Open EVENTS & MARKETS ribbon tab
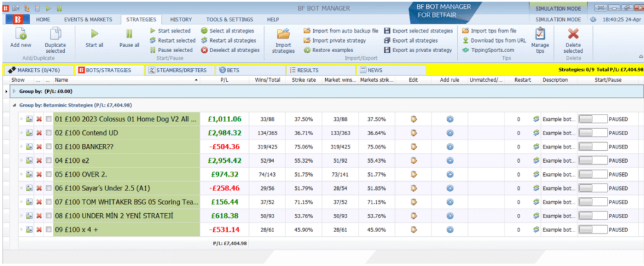This screenshot has width=644, height=266. coord(88,19)
